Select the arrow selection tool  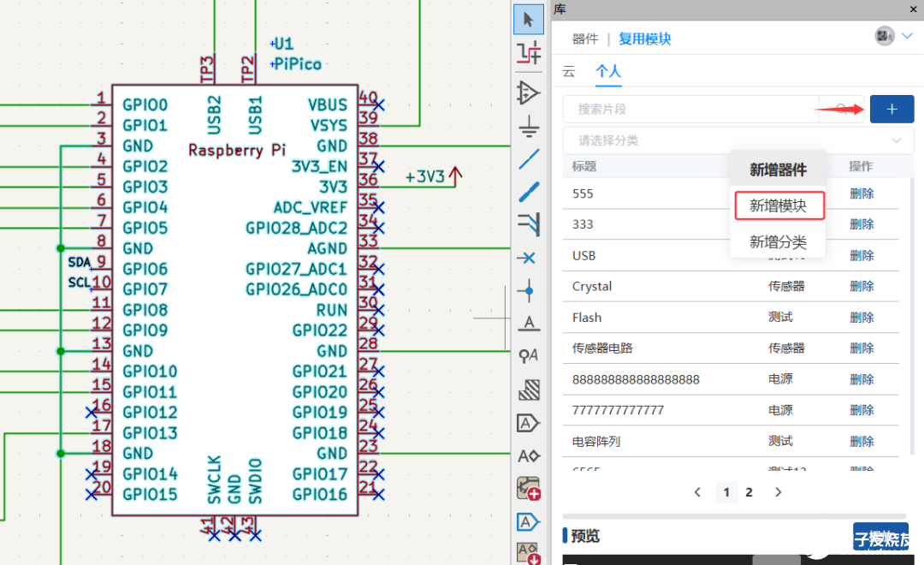529,20
